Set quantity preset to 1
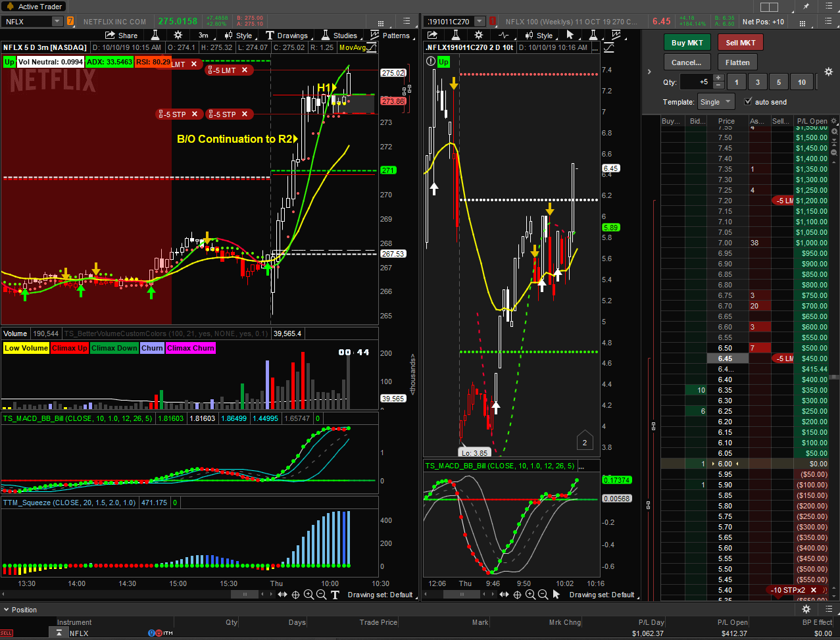The image size is (840, 640). point(737,82)
